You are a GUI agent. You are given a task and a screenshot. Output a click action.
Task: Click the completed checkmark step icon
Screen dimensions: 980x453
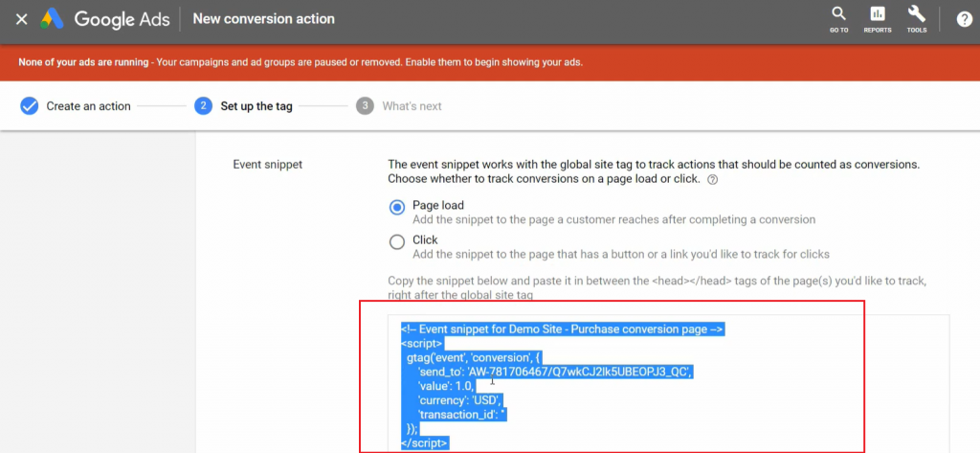[29, 106]
